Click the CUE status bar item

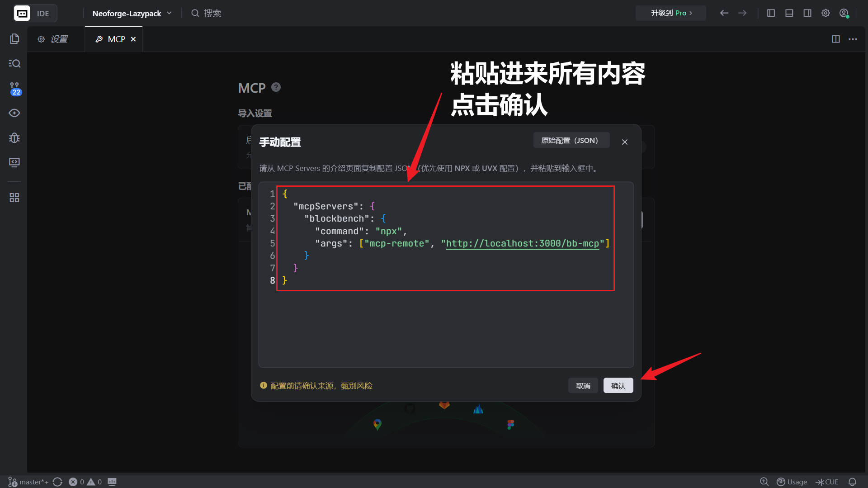pos(827,482)
